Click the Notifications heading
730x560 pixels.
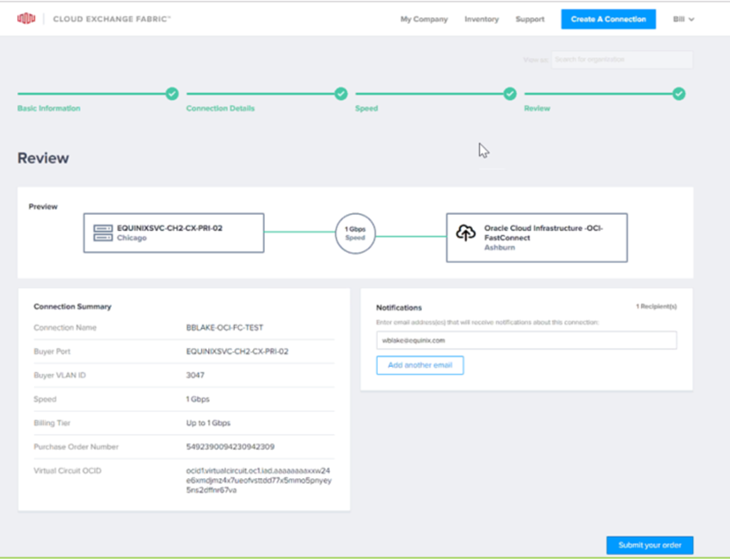(399, 308)
